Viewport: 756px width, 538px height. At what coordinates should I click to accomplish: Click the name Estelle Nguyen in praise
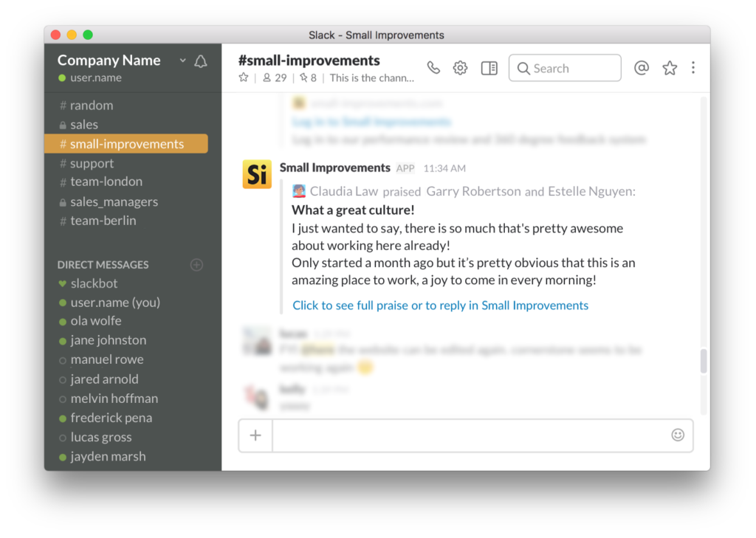[591, 191]
